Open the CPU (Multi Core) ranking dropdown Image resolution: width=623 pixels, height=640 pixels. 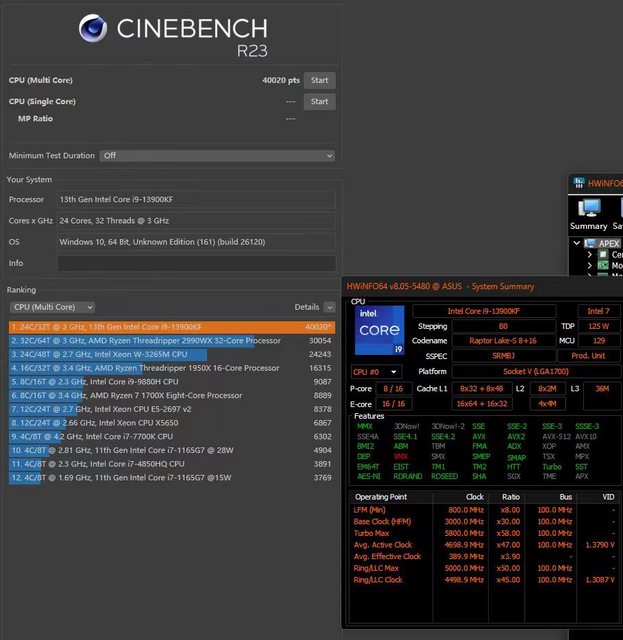pos(52,307)
